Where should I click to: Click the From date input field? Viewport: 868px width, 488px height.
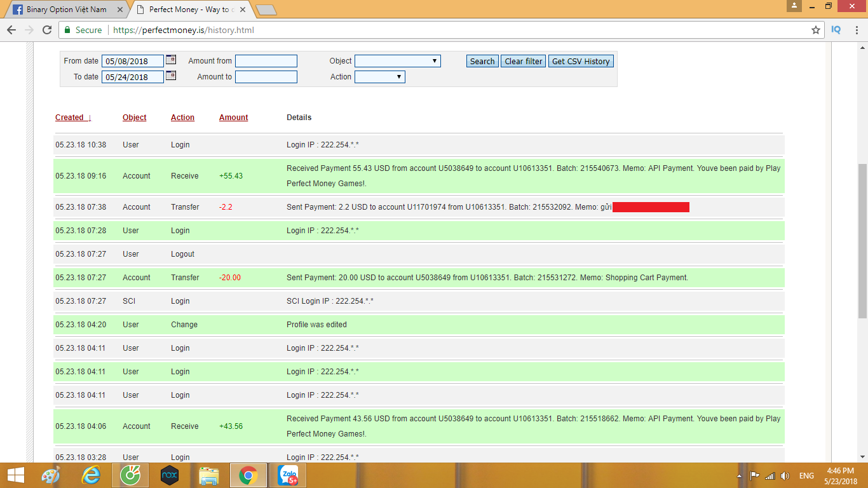(x=133, y=61)
